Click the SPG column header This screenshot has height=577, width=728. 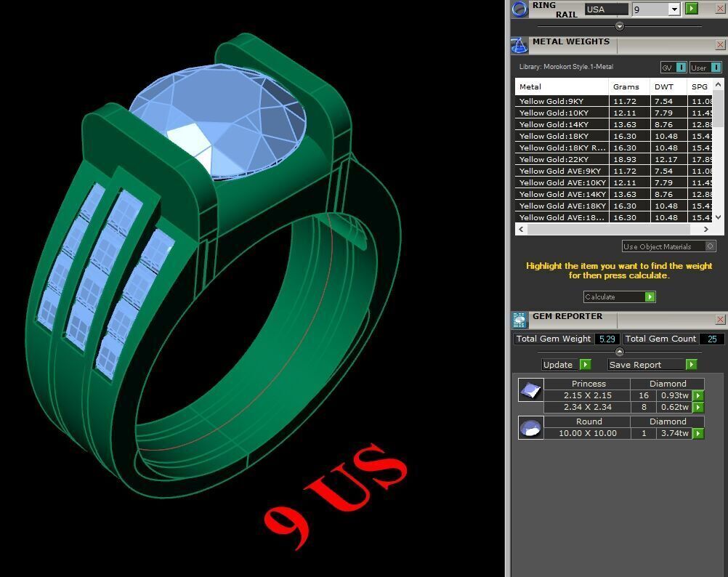(x=700, y=86)
